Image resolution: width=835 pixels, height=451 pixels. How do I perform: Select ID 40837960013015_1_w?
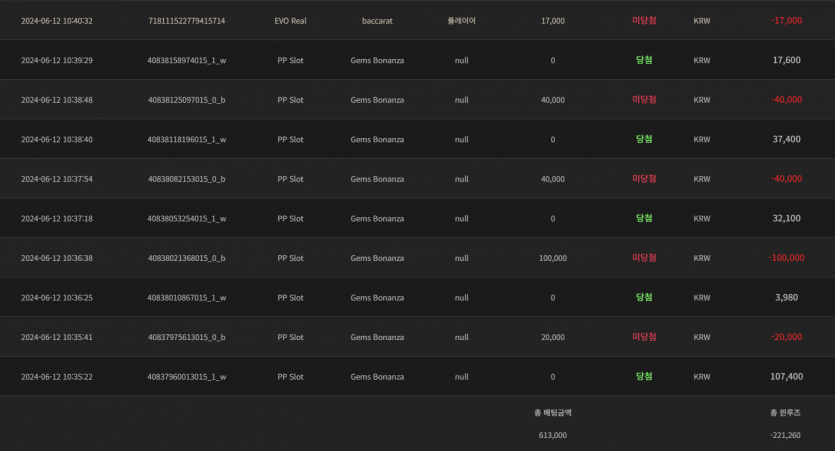coord(186,376)
